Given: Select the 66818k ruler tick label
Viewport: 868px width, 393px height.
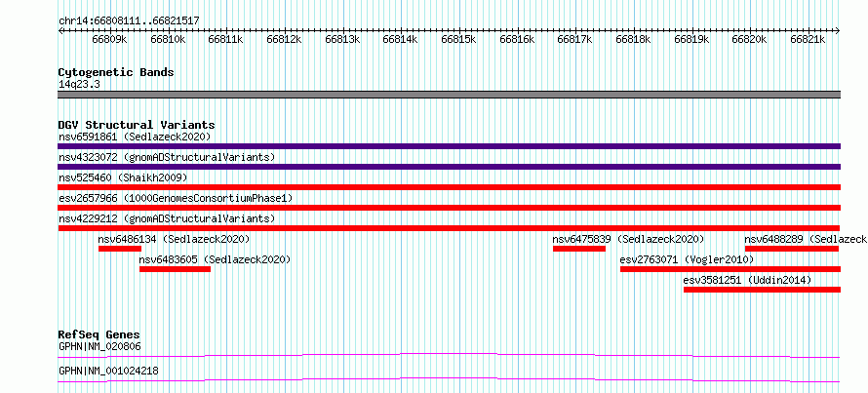Looking at the screenshot, I should pos(633,39).
